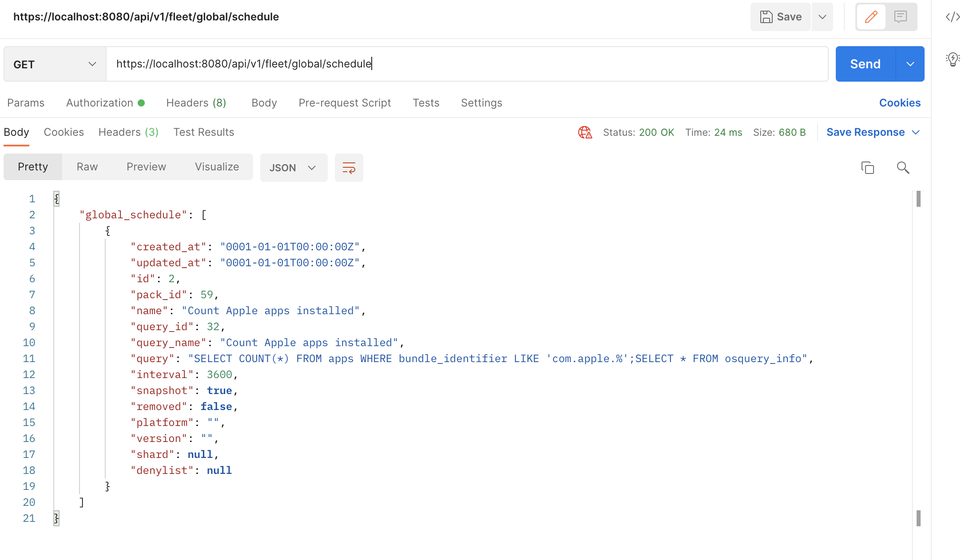Click the proxy globe icon near the status
969x560 pixels.
tap(584, 132)
